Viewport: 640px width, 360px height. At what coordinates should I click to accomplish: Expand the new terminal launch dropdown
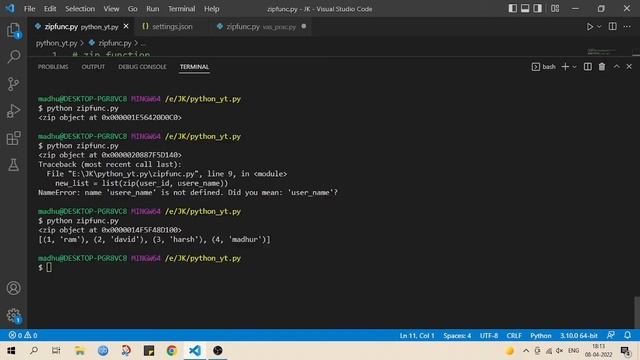pos(574,67)
